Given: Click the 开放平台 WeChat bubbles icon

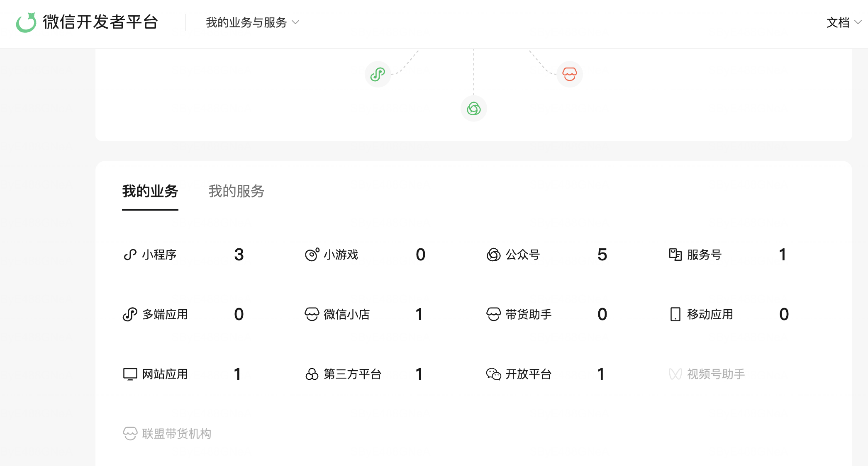Looking at the screenshot, I should point(494,374).
